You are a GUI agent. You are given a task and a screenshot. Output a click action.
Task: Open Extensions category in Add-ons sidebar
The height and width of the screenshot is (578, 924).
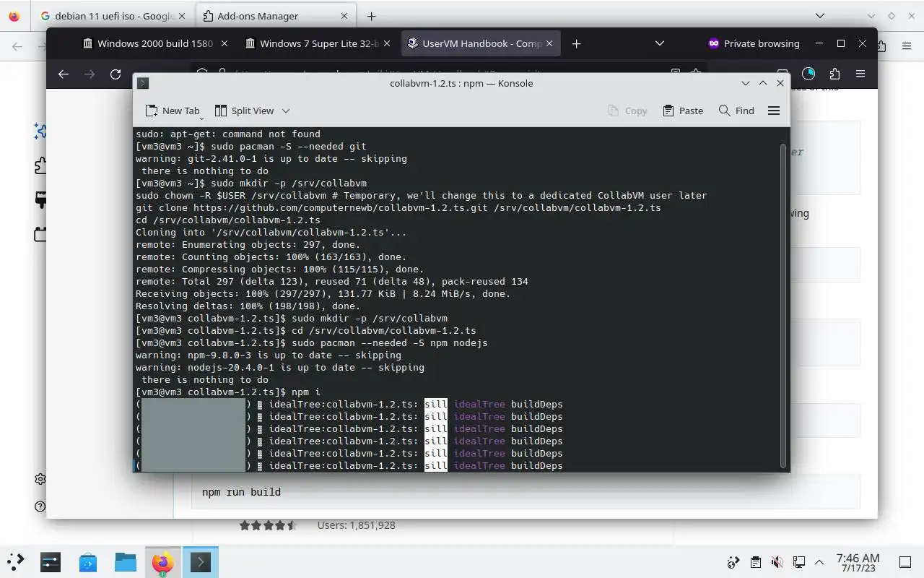coord(40,166)
